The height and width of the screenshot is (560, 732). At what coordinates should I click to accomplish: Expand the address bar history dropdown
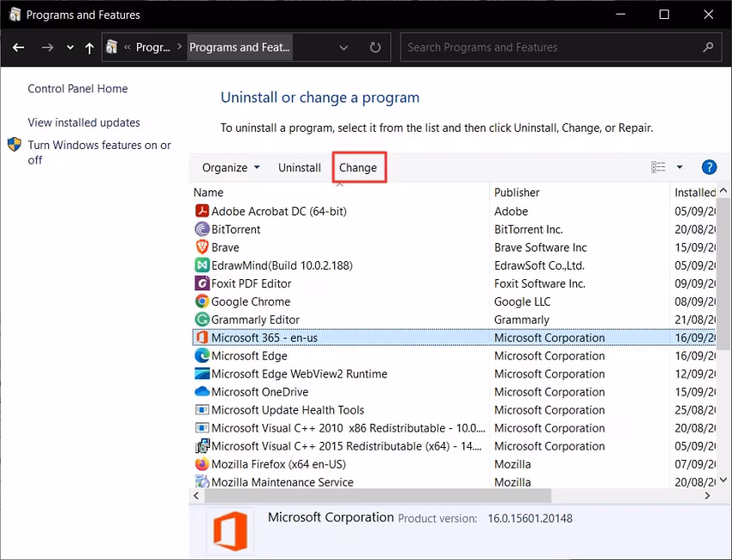coord(344,47)
